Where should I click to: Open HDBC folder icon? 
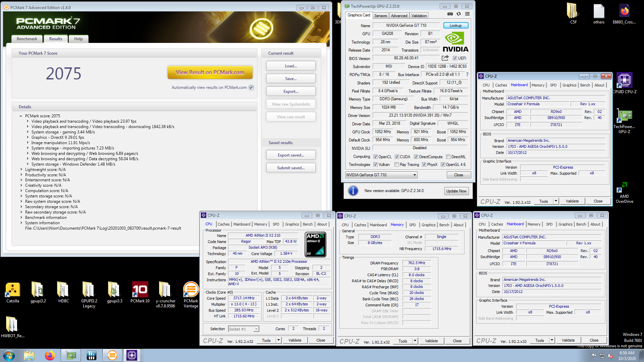pos(64,292)
